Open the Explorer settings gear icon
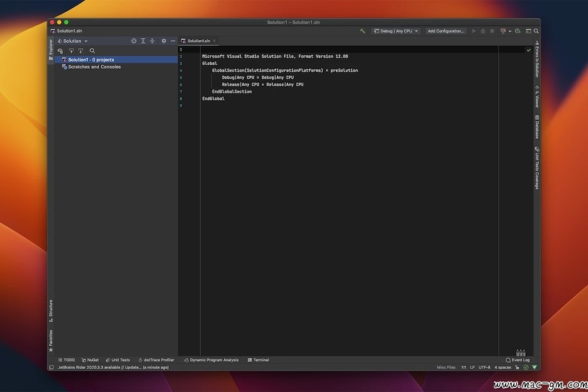The image size is (588, 392). (x=163, y=41)
